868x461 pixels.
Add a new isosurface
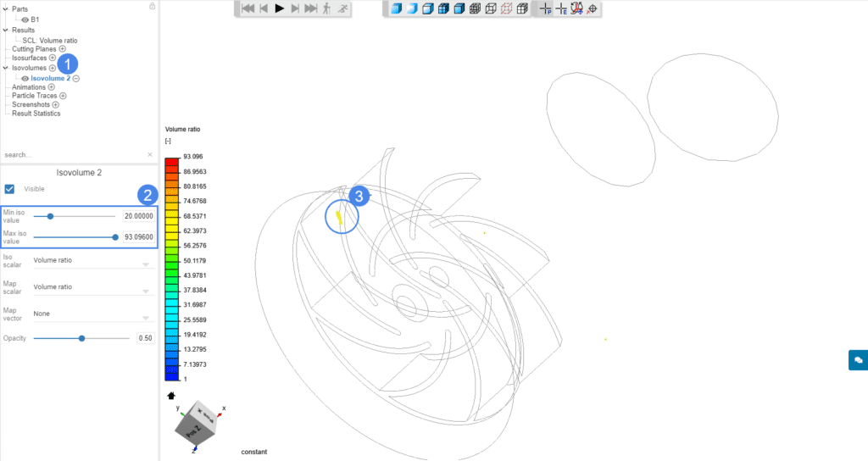[x=52, y=58]
